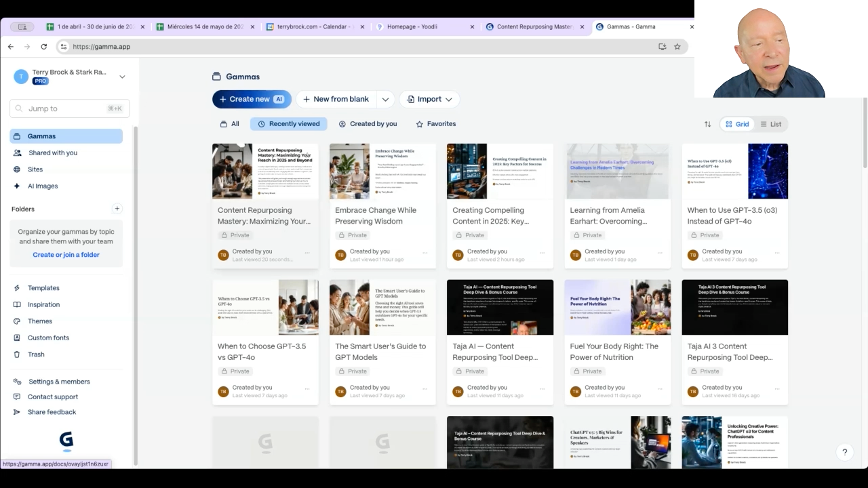Viewport: 868px width, 488px height.
Task: Open the Taja AI 3 Content Repurposing thumbnail
Action: [x=735, y=308]
